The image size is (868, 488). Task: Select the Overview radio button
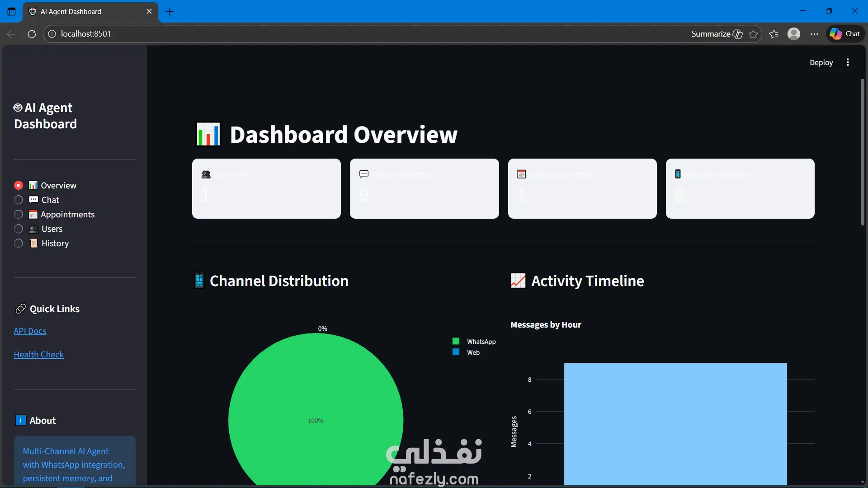[19, 185]
